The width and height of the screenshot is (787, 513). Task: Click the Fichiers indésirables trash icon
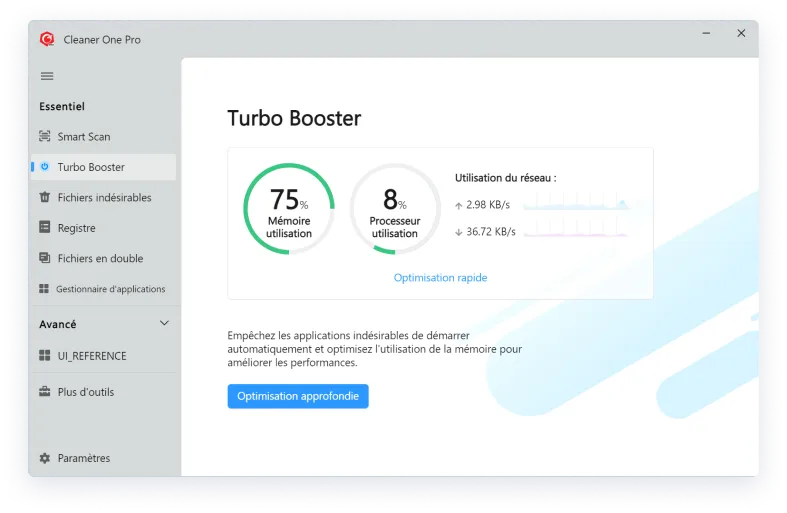pos(44,198)
